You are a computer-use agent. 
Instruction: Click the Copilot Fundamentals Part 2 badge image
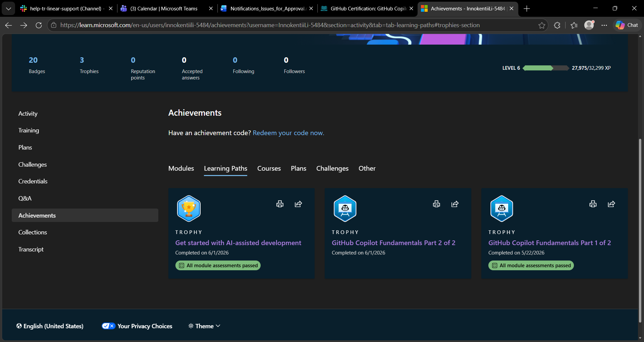tap(345, 209)
